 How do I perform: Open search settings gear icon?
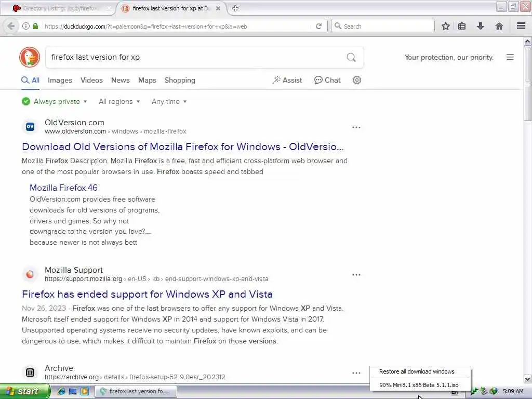tap(356, 80)
